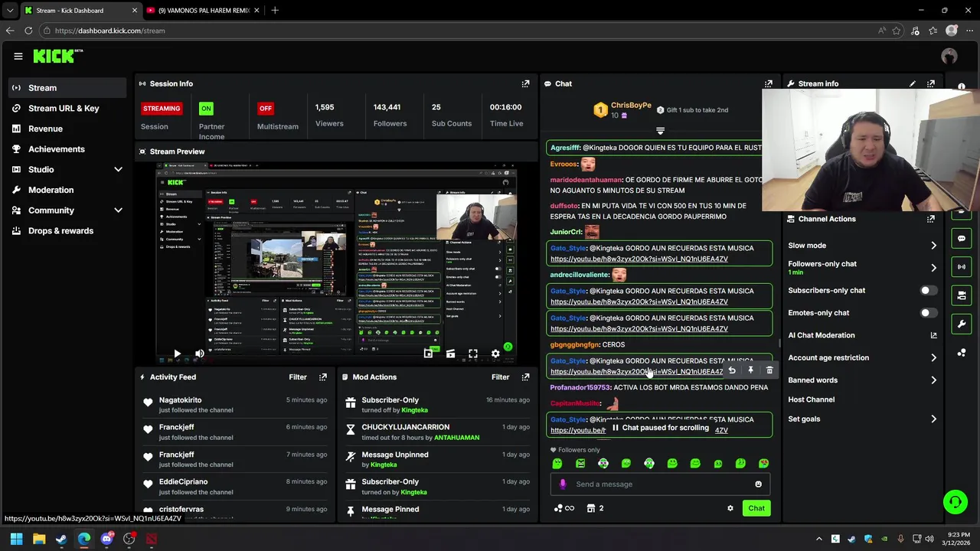Open Steam from the taskbar
Image resolution: width=980 pixels, height=551 pixels.
[61, 540]
